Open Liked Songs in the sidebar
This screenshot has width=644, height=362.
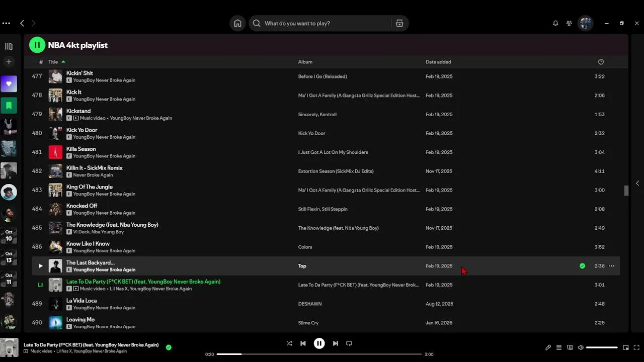pos(9,83)
